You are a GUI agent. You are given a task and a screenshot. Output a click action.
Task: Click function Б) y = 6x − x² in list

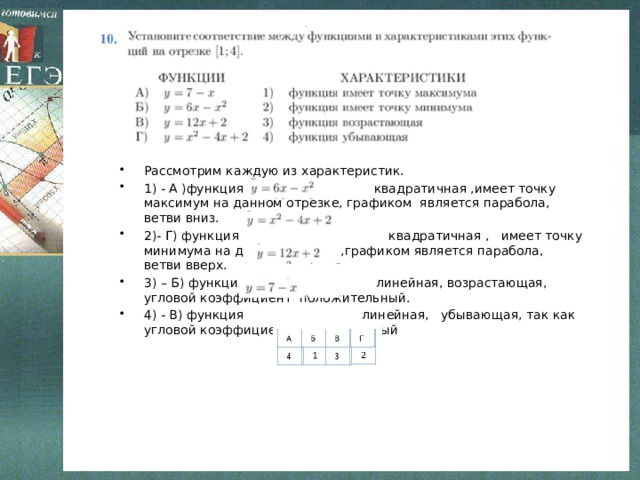(181, 107)
